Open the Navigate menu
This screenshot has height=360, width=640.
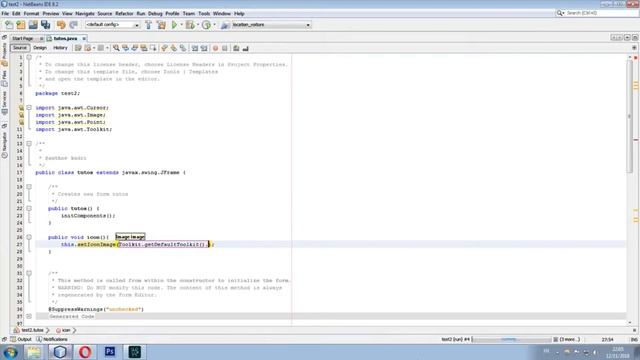pos(85,13)
